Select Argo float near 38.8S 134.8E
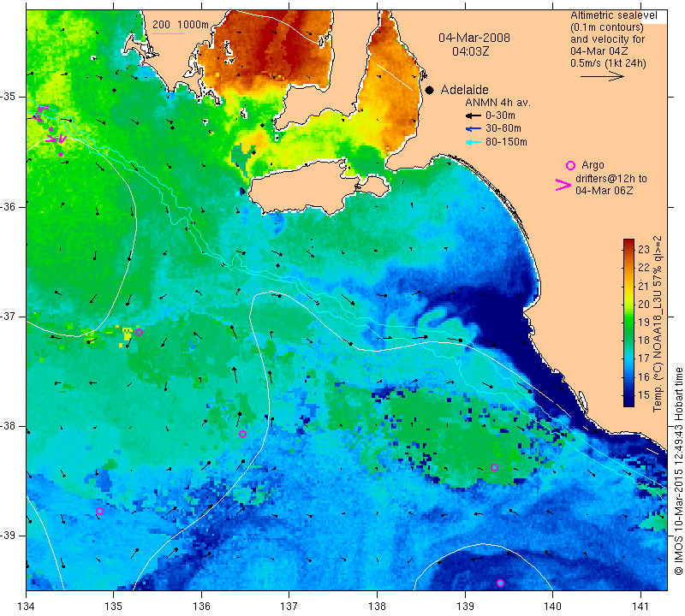Viewport: 685px width, 616px height. [x=99, y=512]
